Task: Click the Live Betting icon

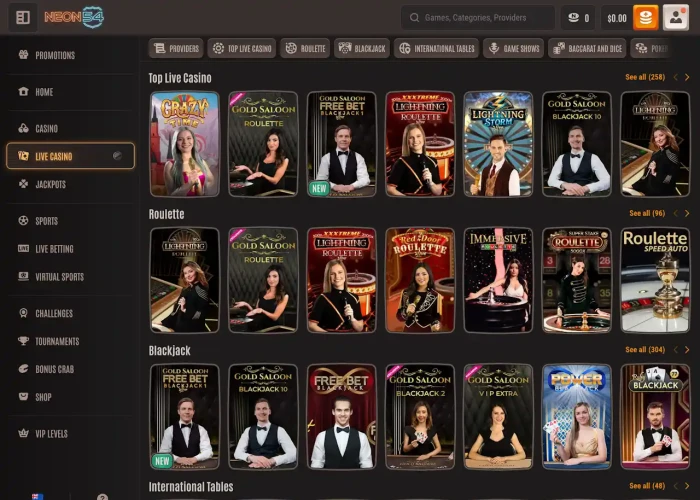Action: click(24, 248)
